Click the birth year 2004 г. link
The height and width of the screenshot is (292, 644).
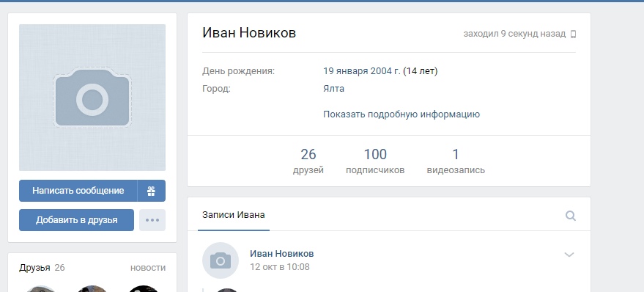[385, 71]
